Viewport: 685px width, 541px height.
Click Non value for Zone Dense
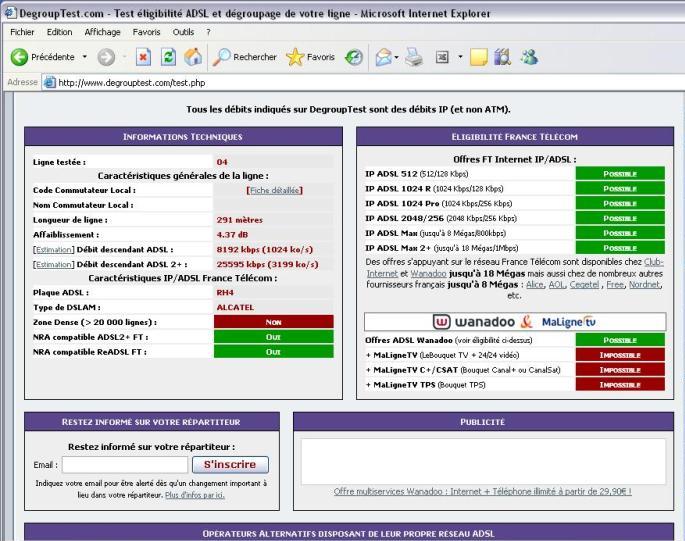tap(273, 322)
